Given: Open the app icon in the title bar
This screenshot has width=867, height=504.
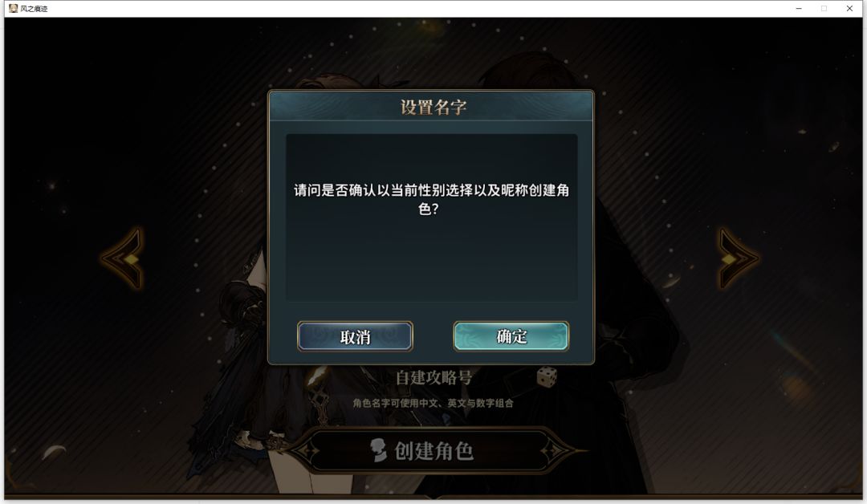Looking at the screenshot, I should pyautogui.click(x=14, y=8).
